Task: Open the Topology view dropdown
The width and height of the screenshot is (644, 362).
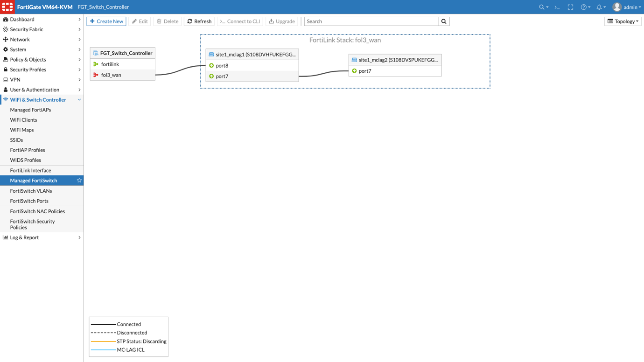Action: (623, 21)
